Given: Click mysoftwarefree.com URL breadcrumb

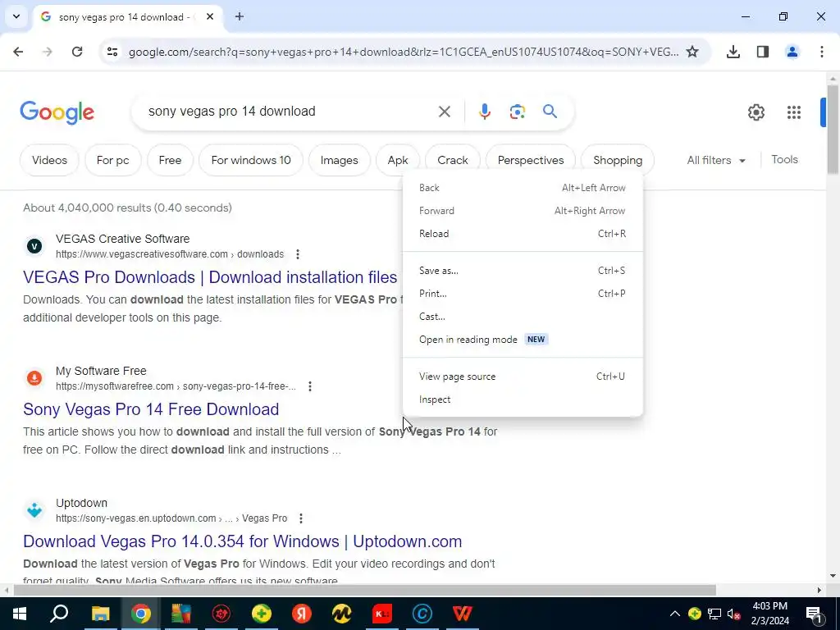Looking at the screenshot, I should [x=176, y=386].
